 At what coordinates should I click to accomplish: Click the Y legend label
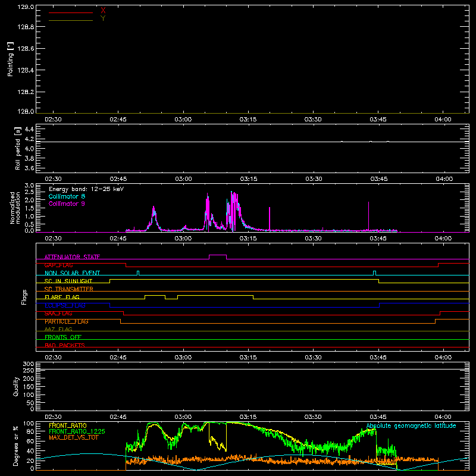click(103, 18)
